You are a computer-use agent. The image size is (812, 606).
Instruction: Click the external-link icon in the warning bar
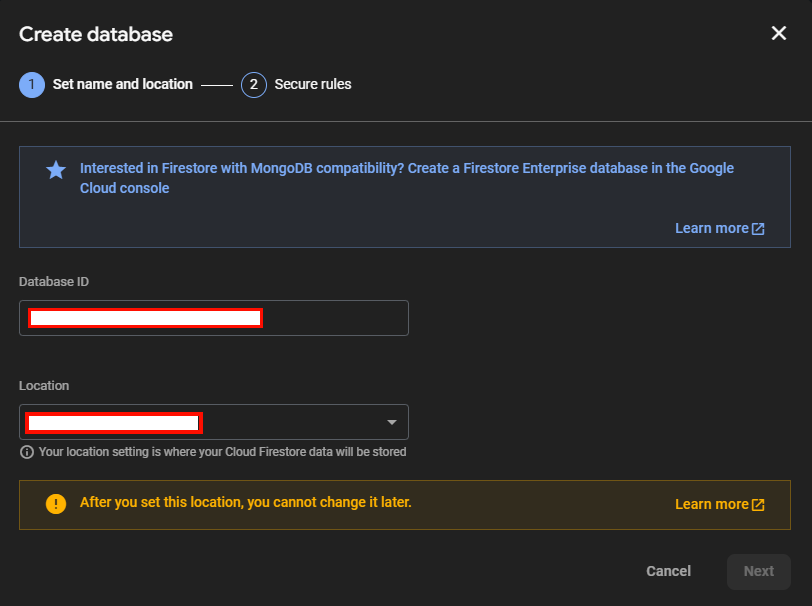(757, 503)
